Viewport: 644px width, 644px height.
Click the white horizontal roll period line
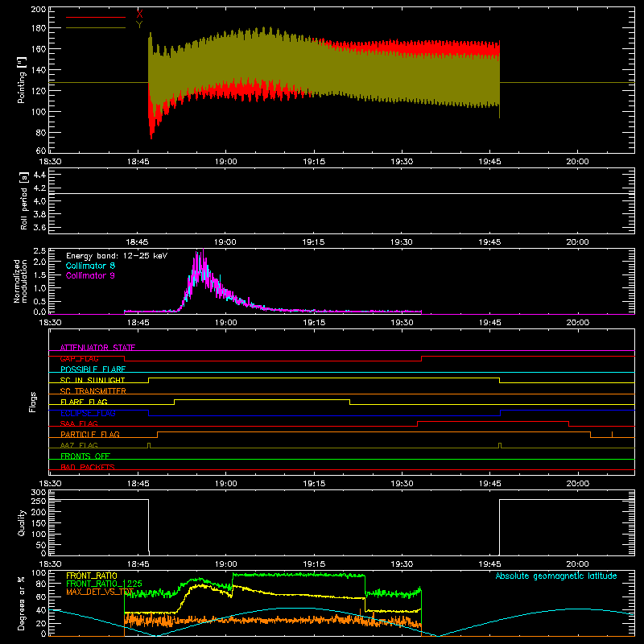pyautogui.click(x=341, y=193)
